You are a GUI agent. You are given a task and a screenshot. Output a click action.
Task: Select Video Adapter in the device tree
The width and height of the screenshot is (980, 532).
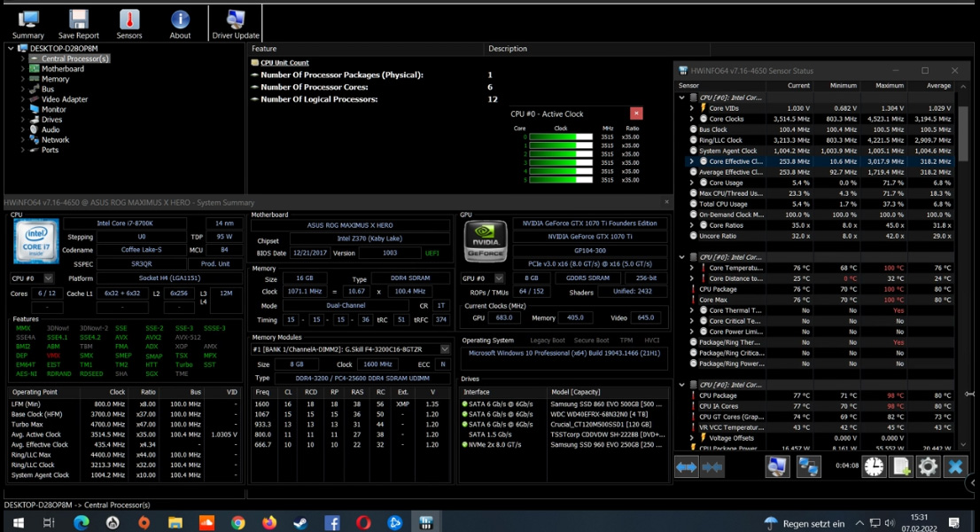click(65, 98)
